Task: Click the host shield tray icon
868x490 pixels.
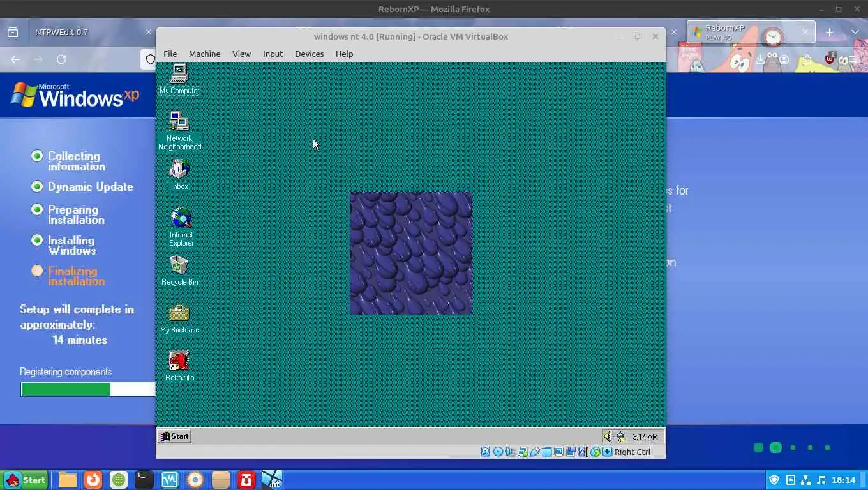Action: click(774, 480)
